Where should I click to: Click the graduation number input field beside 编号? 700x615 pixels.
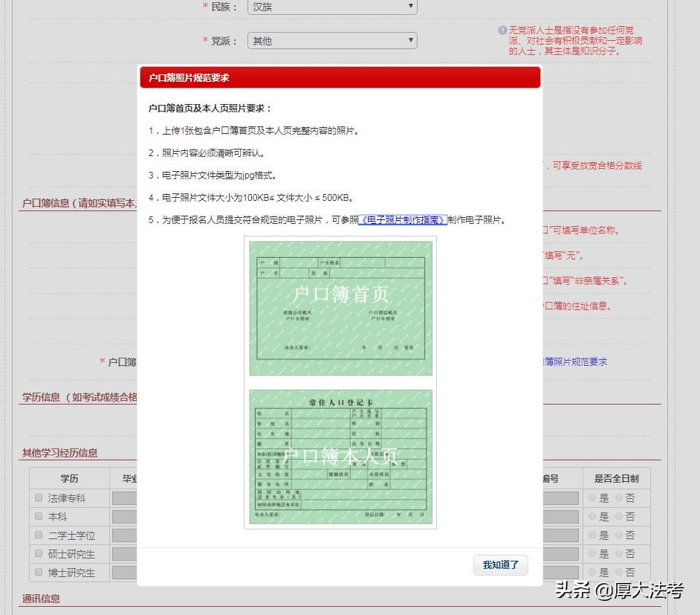pyautogui.click(x=563, y=498)
